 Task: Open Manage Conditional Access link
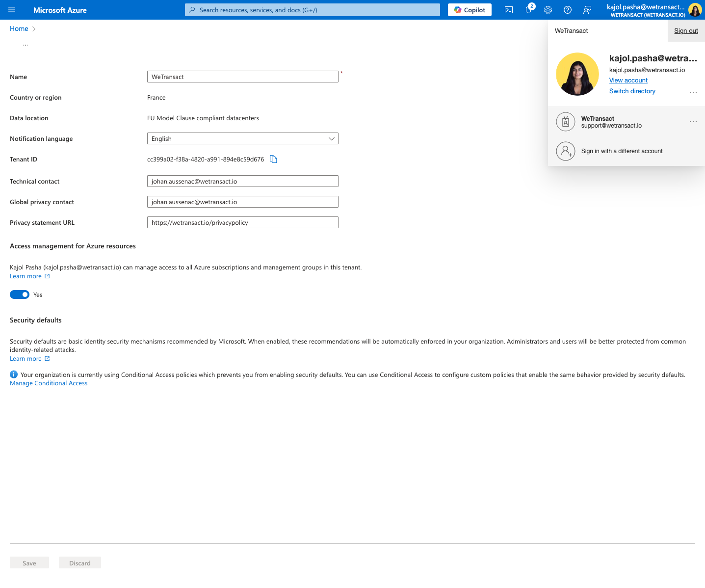click(x=49, y=383)
